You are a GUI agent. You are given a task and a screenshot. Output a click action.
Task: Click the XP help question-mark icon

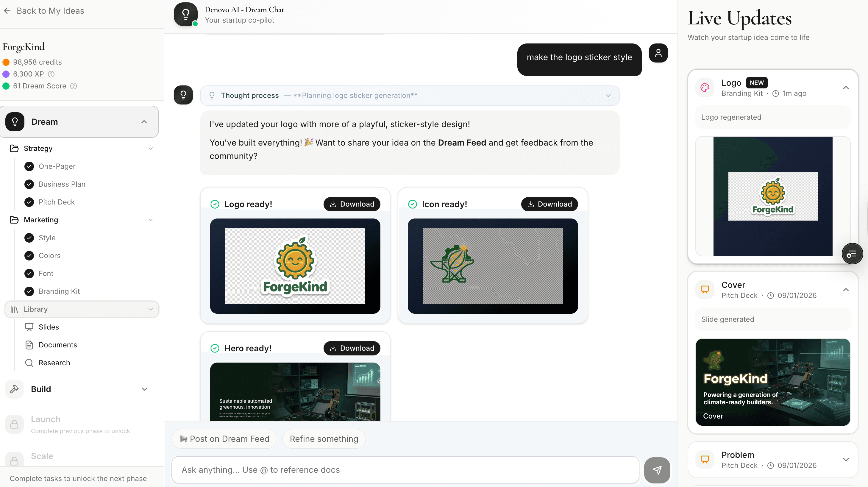pyautogui.click(x=51, y=74)
